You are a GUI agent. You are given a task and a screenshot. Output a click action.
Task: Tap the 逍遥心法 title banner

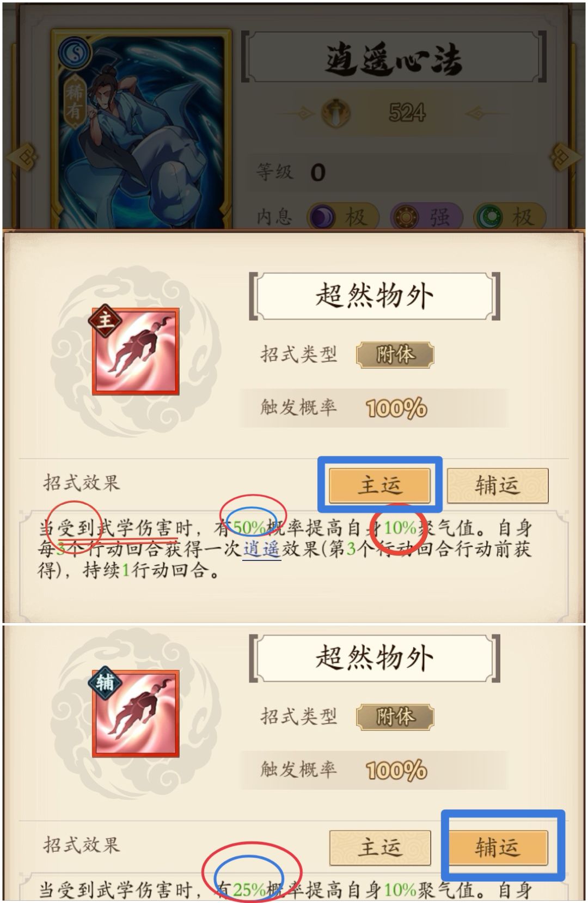[393, 58]
